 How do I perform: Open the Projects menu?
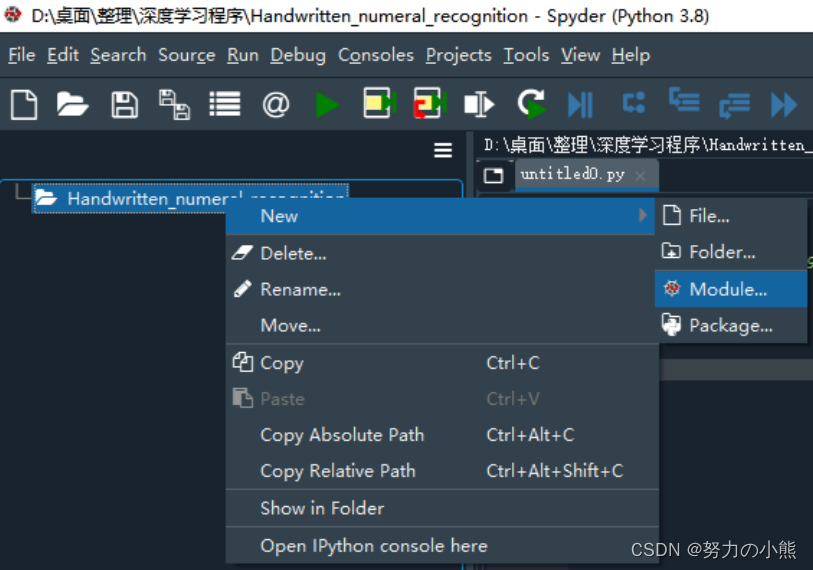(x=458, y=55)
